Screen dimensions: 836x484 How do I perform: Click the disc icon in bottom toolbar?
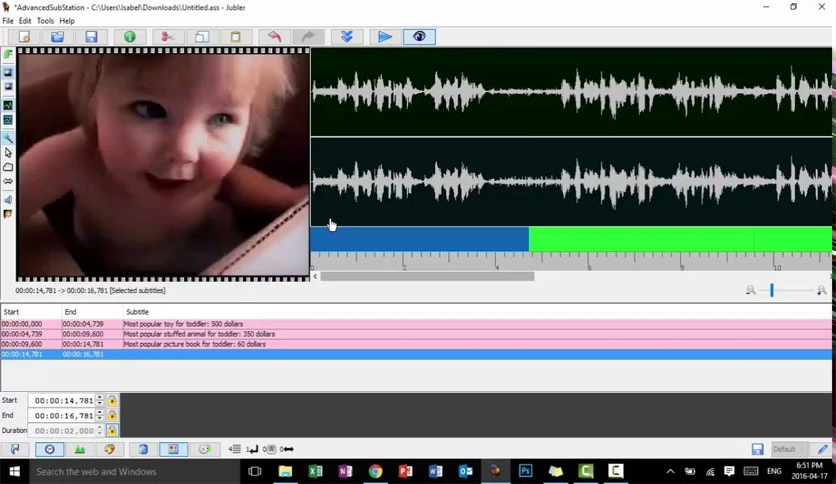pos(205,449)
